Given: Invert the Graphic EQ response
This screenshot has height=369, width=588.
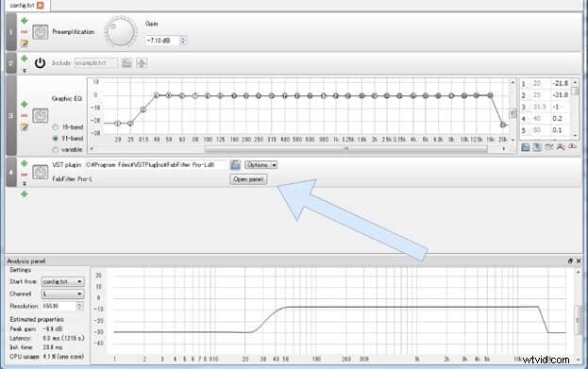Looking at the screenshot, I should pyautogui.click(x=549, y=147).
